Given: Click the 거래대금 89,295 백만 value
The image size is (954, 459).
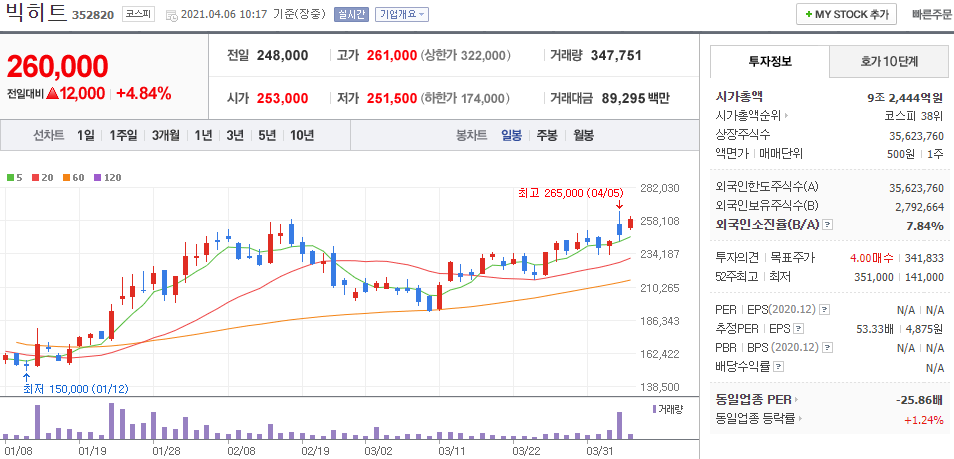Looking at the screenshot, I should pos(635,98).
